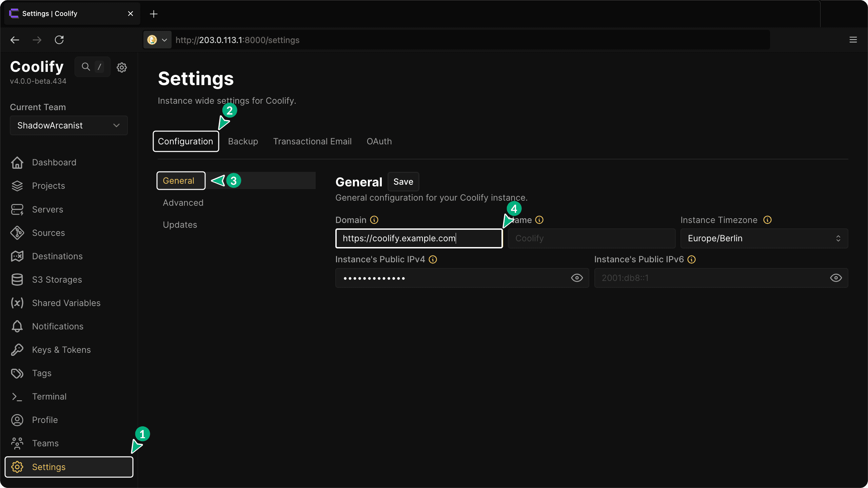This screenshot has height=488, width=868.
Task: Open Notifications settings
Action: pos(58,326)
